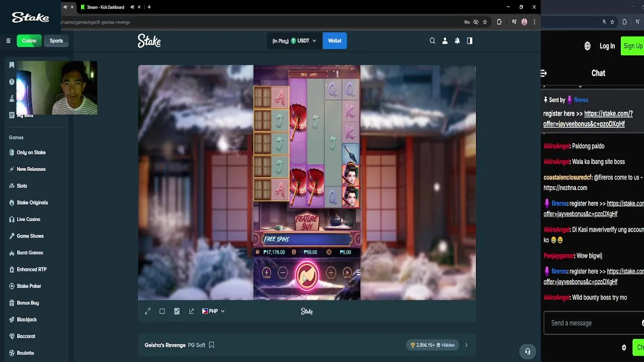Screen dimensions: 644x362
Task: Open Chrome three-dot menu
Action: [x=534, y=22]
